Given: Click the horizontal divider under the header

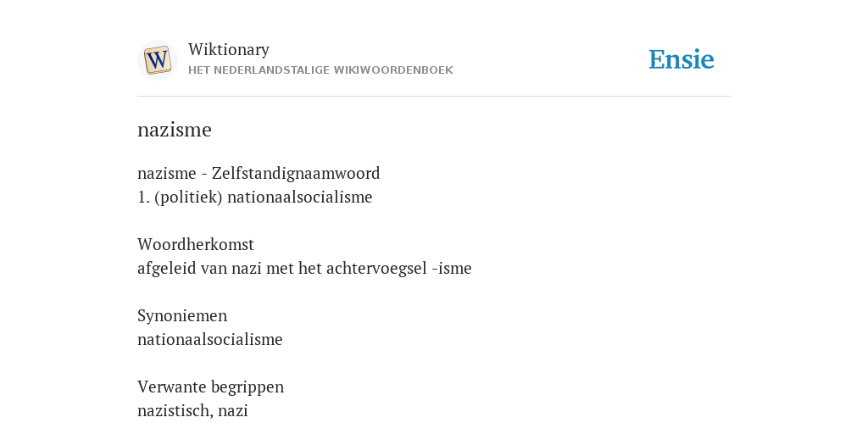Looking at the screenshot, I should 434,97.
